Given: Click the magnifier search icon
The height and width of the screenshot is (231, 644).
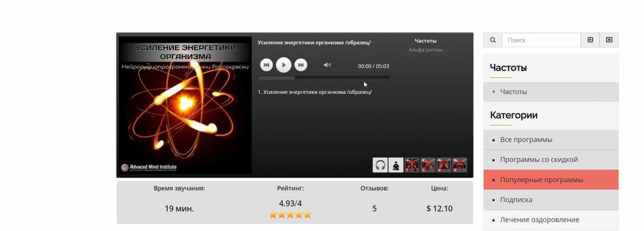Looking at the screenshot, I should [x=493, y=40].
